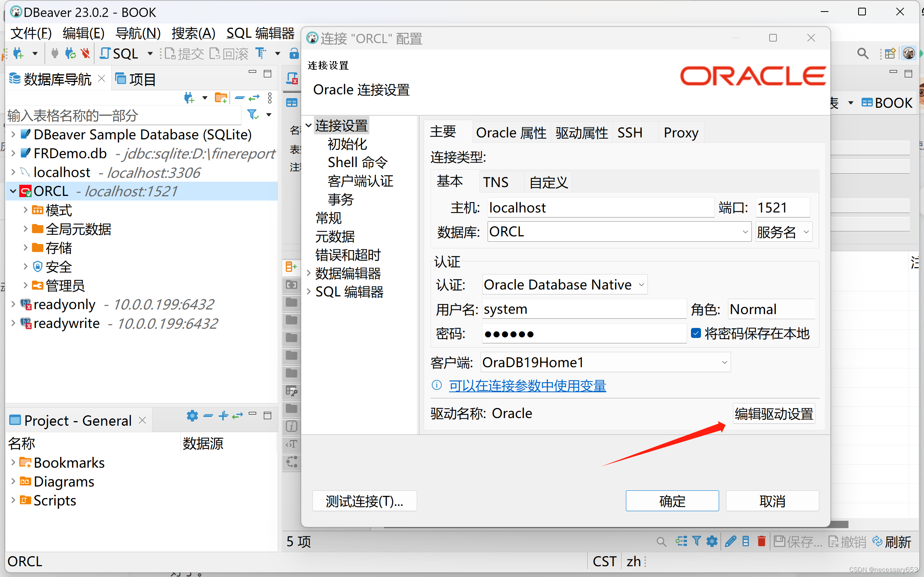924x577 pixels.
Task: Switch to the 自定义 connection type
Action: point(547,181)
